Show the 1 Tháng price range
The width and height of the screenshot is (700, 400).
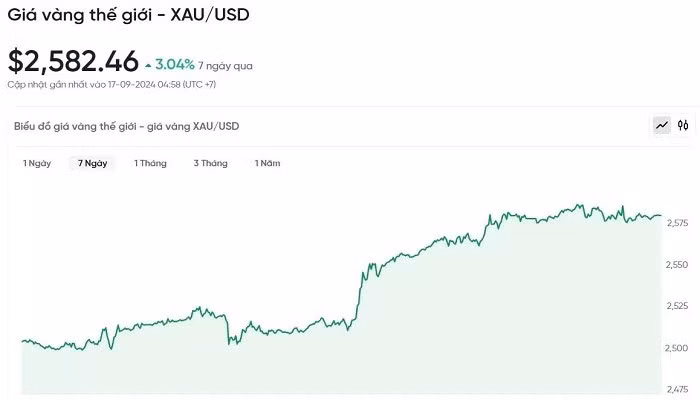tap(150, 163)
